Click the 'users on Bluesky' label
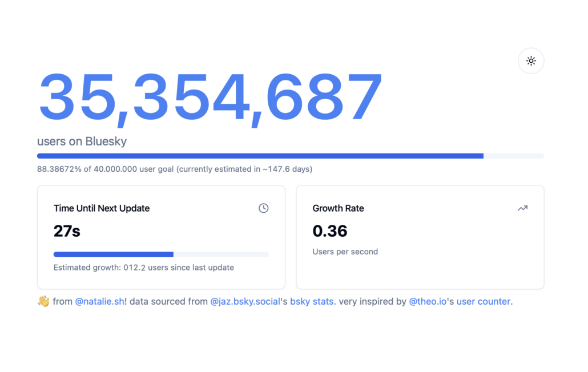The width and height of the screenshot is (588, 372). click(82, 141)
